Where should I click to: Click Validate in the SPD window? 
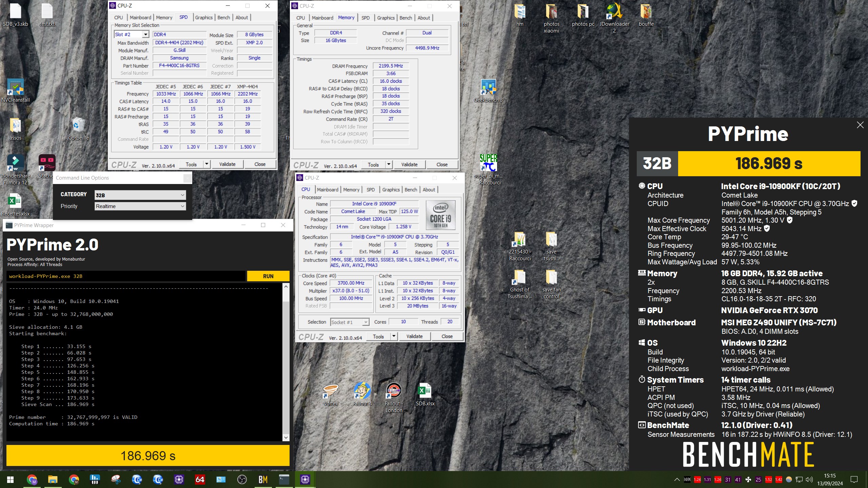click(227, 164)
